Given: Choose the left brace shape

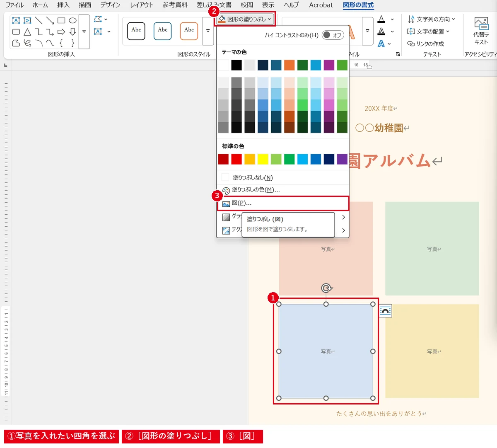Looking at the screenshot, I should pos(61,43).
